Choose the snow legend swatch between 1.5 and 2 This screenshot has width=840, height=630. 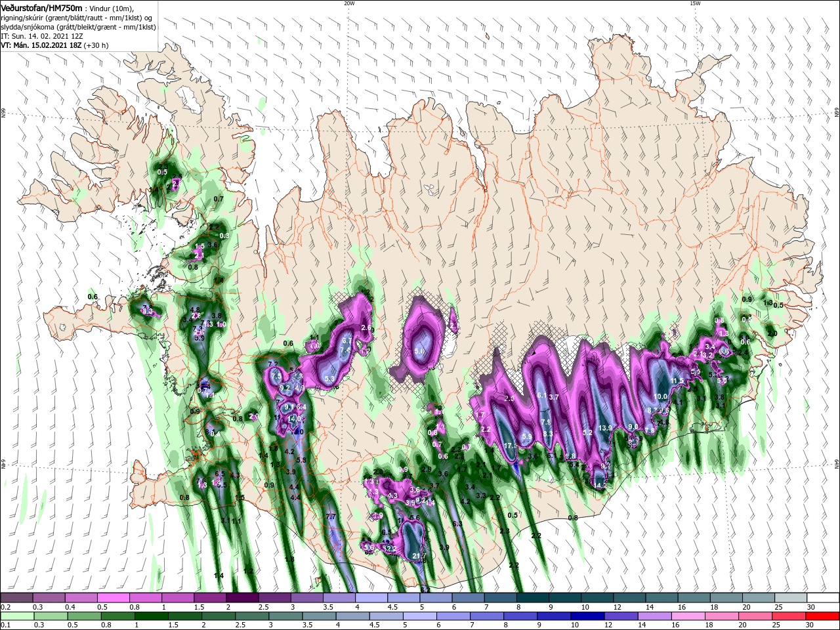tap(210, 598)
